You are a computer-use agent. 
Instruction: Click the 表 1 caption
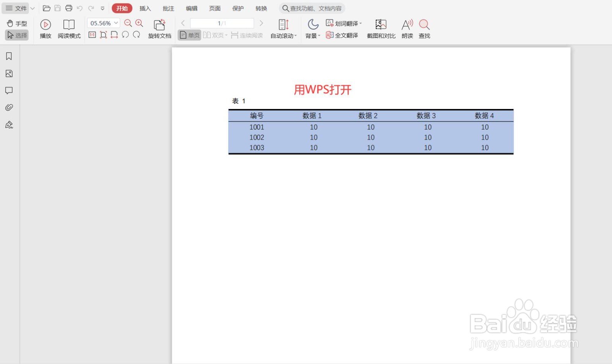pos(238,101)
